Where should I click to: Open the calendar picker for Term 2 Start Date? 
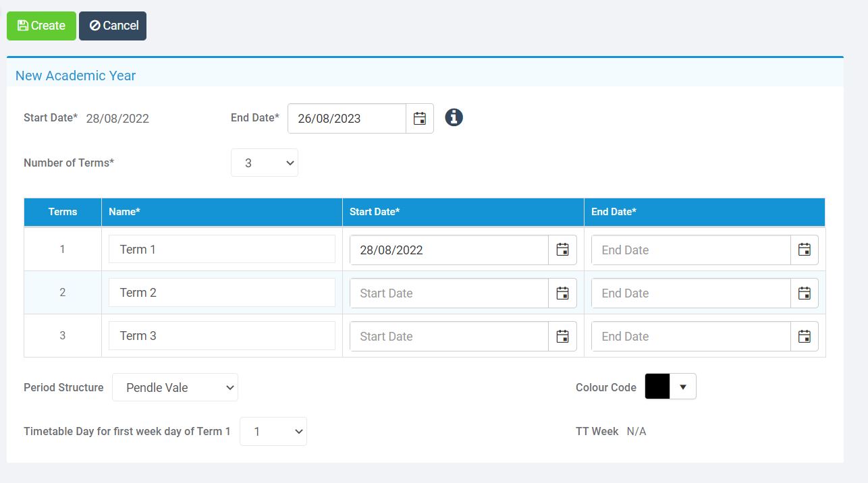tap(562, 293)
